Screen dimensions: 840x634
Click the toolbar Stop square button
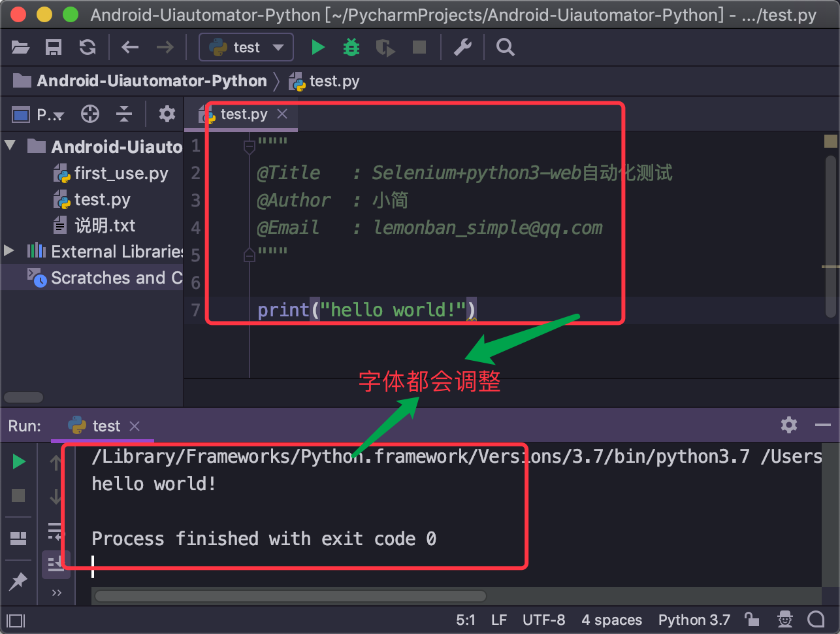coord(419,47)
